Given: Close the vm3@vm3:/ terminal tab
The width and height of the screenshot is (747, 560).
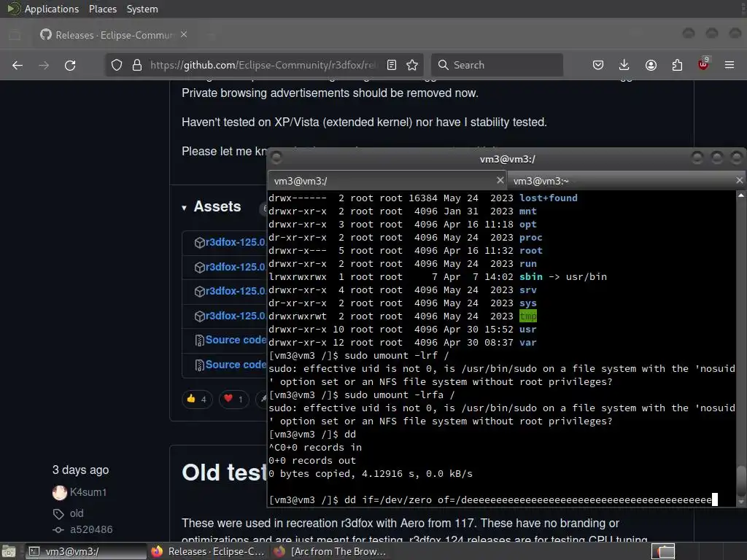Looking at the screenshot, I should [x=500, y=180].
